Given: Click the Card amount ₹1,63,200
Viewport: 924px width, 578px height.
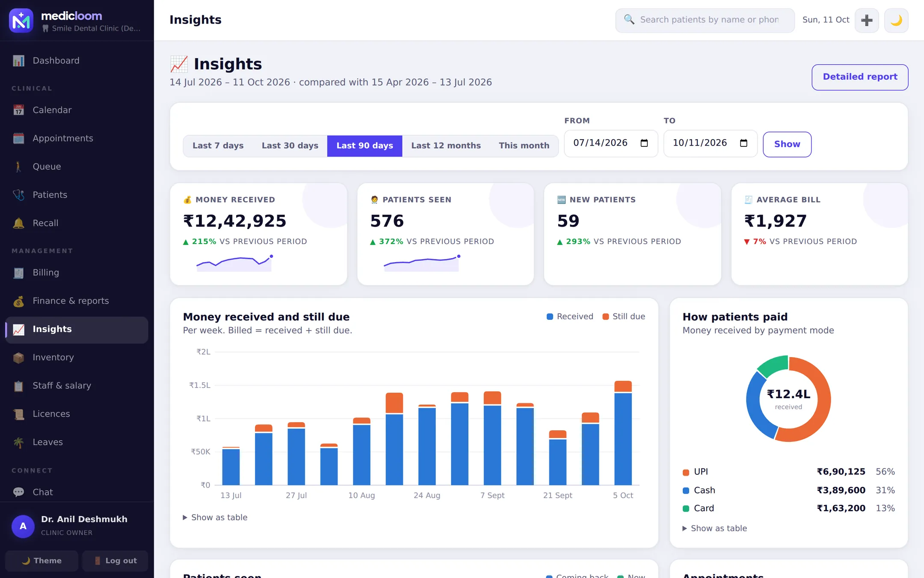Looking at the screenshot, I should (841, 508).
